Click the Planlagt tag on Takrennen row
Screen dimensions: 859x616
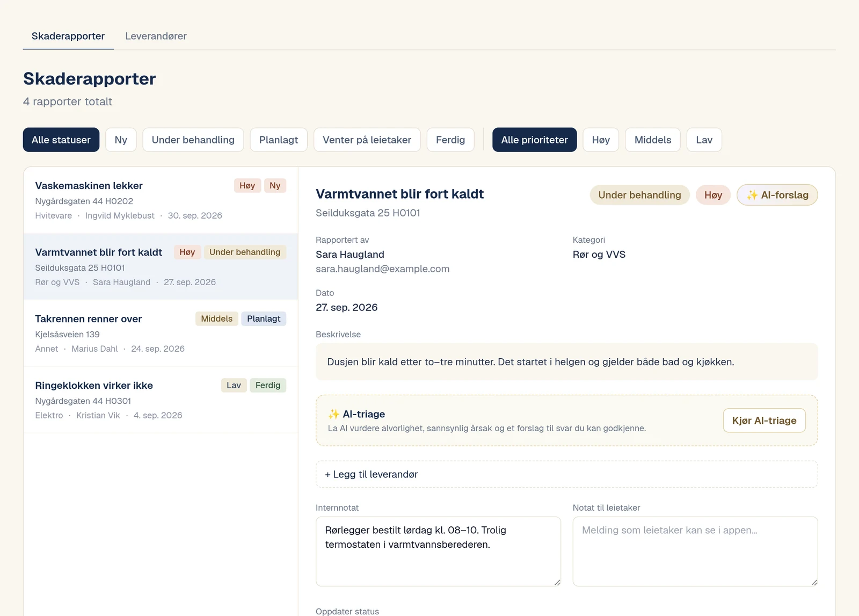(x=264, y=318)
